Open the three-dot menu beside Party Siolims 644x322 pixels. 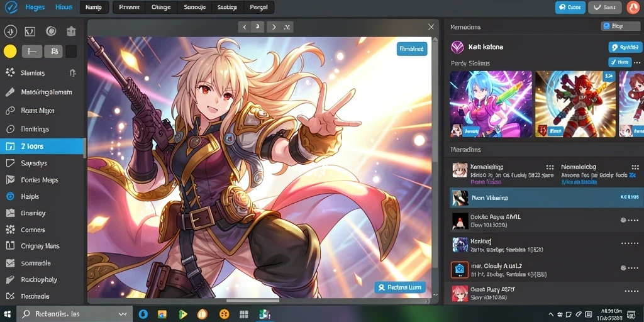(637, 63)
